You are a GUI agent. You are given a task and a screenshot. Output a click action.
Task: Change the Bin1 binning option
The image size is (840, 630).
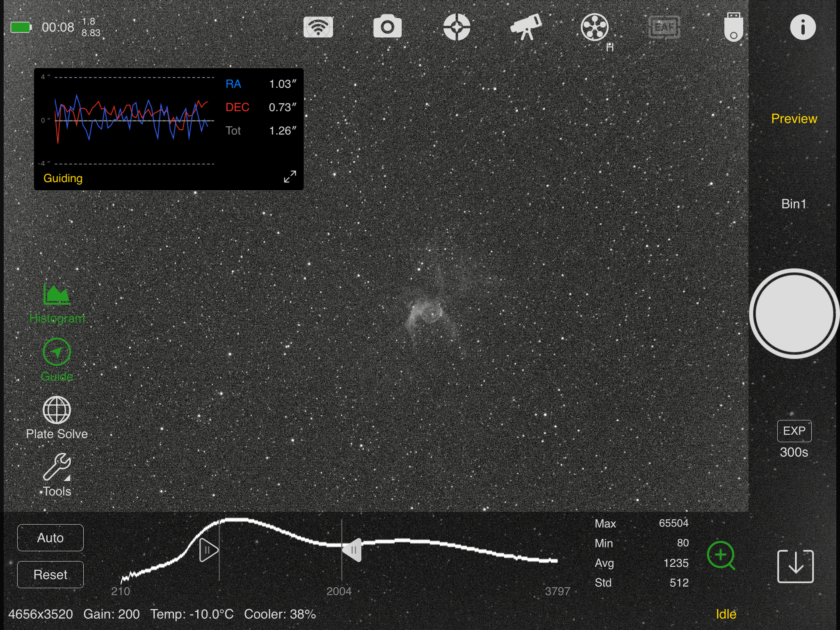(794, 204)
